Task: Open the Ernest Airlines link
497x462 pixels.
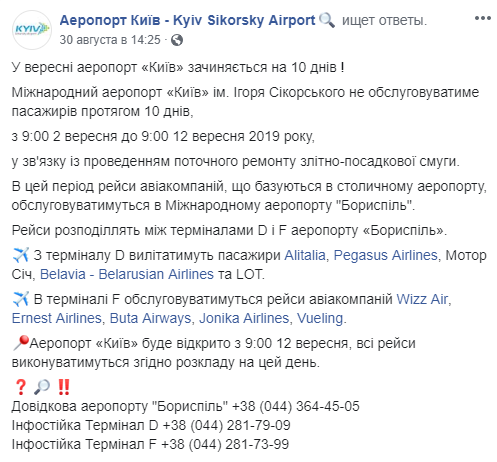Action: [x=57, y=318]
